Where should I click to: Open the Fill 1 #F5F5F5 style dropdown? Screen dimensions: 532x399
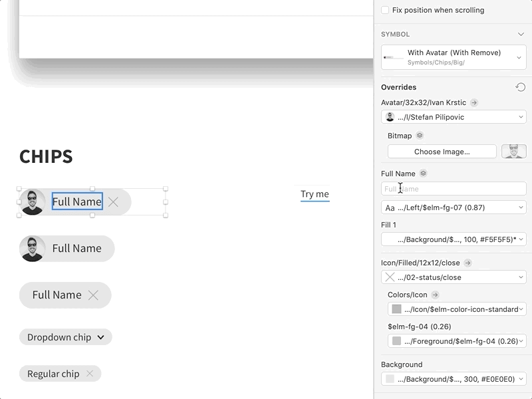click(x=454, y=239)
